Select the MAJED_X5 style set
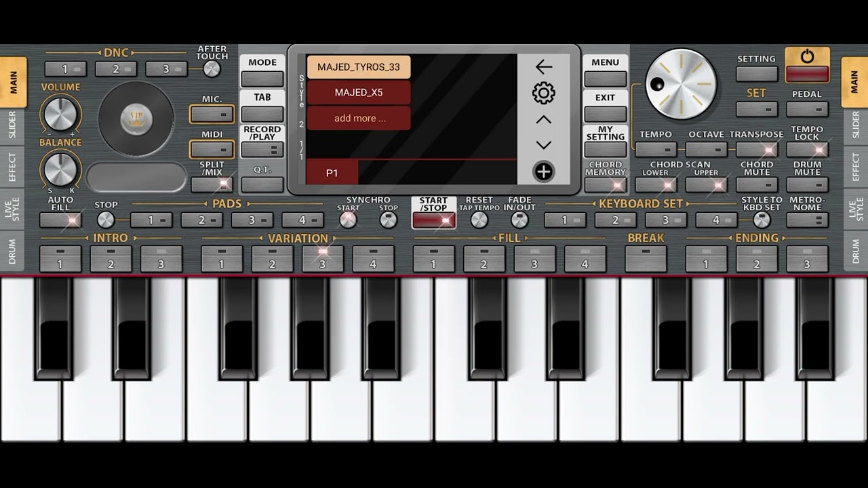The height and width of the screenshot is (488, 868). (359, 92)
